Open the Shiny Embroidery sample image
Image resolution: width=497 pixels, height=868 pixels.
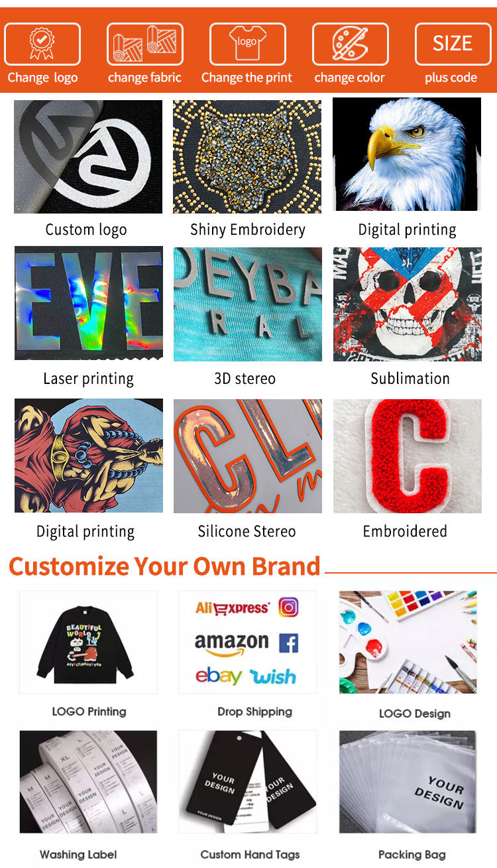point(247,156)
